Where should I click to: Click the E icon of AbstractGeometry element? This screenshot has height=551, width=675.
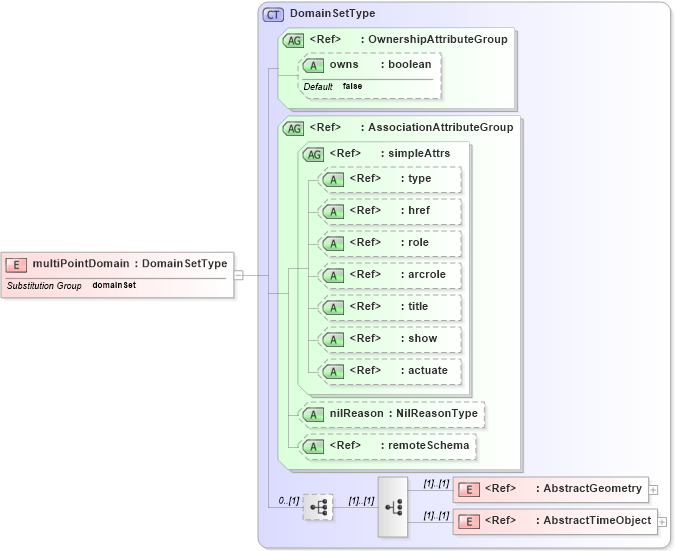(x=469, y=489)
